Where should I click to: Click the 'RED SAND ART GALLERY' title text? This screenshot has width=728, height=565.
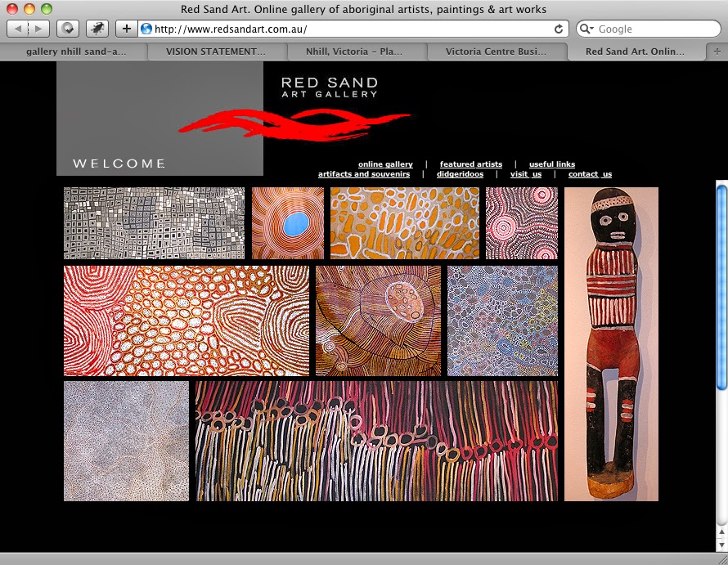click(x=329, y=87)
